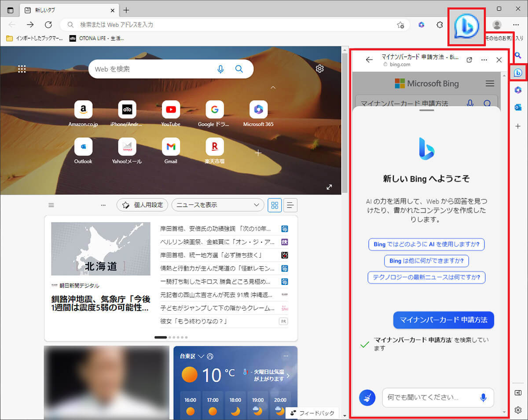Open the Gmail shortcut tile

point(171,150)
